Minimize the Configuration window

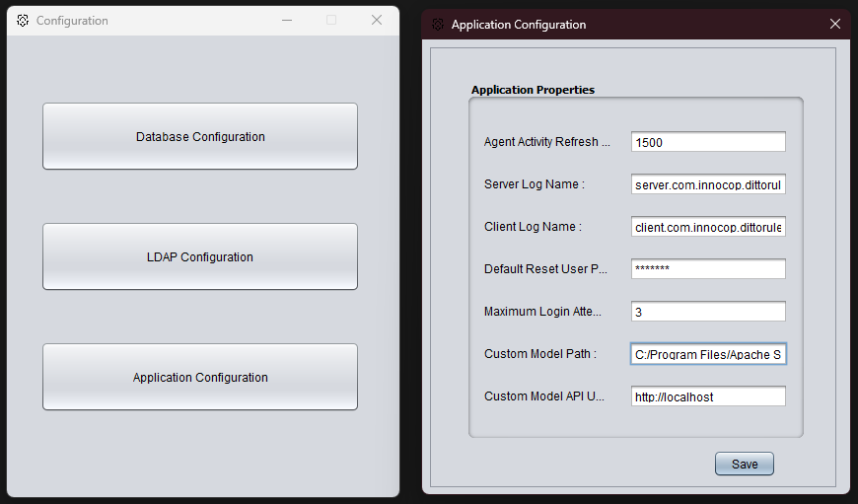(x=287, y=21)
